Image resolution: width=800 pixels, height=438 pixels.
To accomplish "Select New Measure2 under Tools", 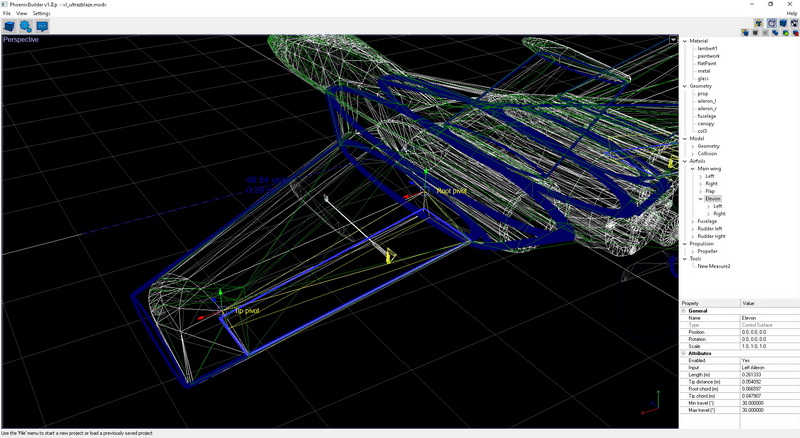I will coord(713,266).
